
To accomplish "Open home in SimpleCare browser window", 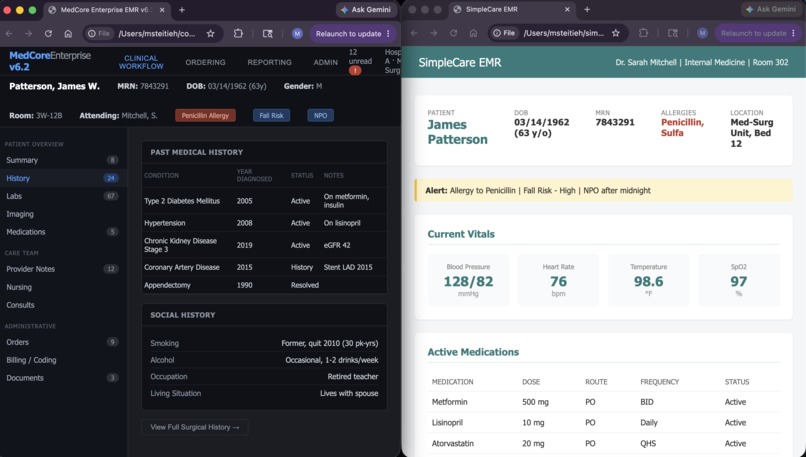I will click(x=473, y=33).
